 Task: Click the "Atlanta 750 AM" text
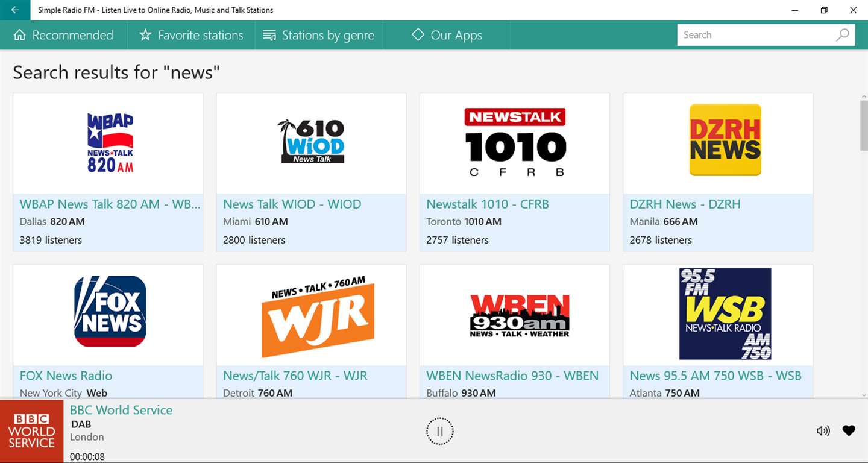click(x=664, y=393)
